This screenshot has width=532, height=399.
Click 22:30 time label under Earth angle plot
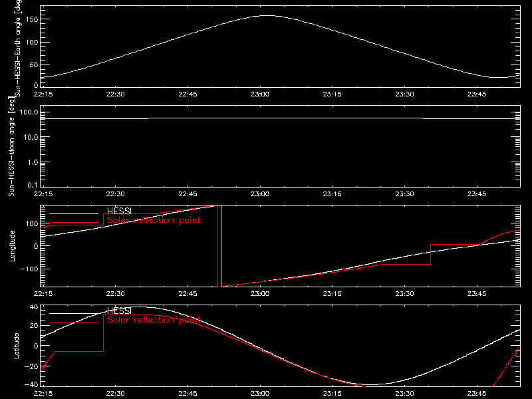[x=115, y=94]
